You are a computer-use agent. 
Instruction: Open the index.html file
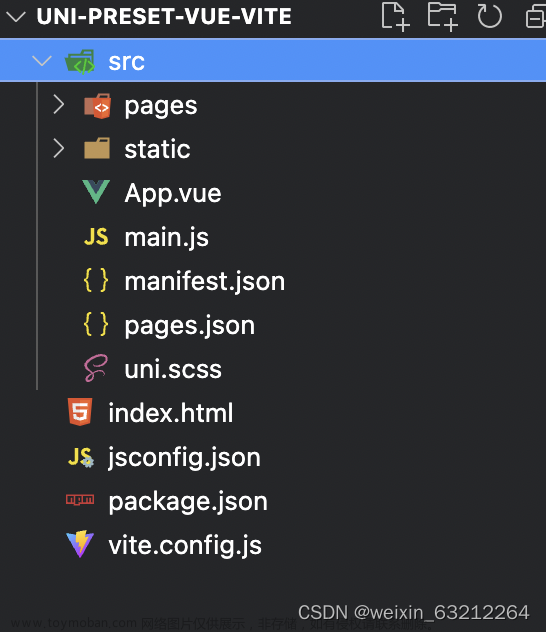[170, 413]
